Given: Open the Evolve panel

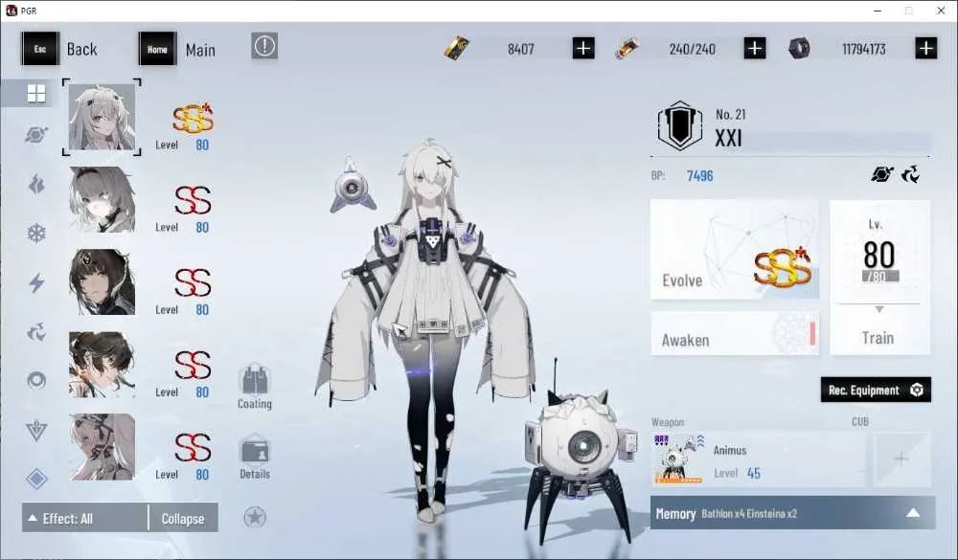Looking at the screenshot, I should tap(735, 249).
